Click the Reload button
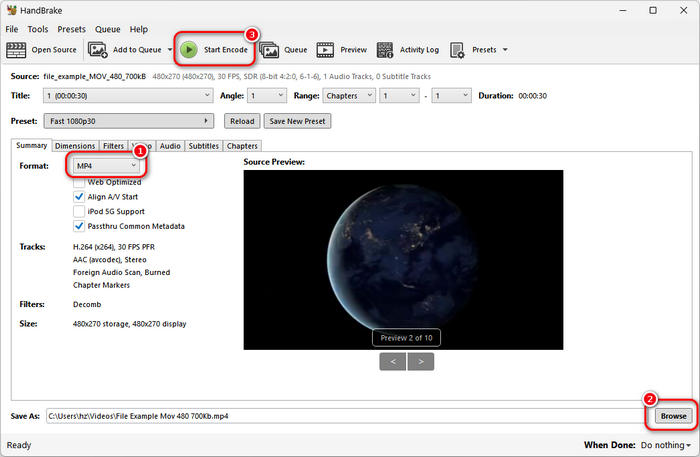 coord(242,121)
